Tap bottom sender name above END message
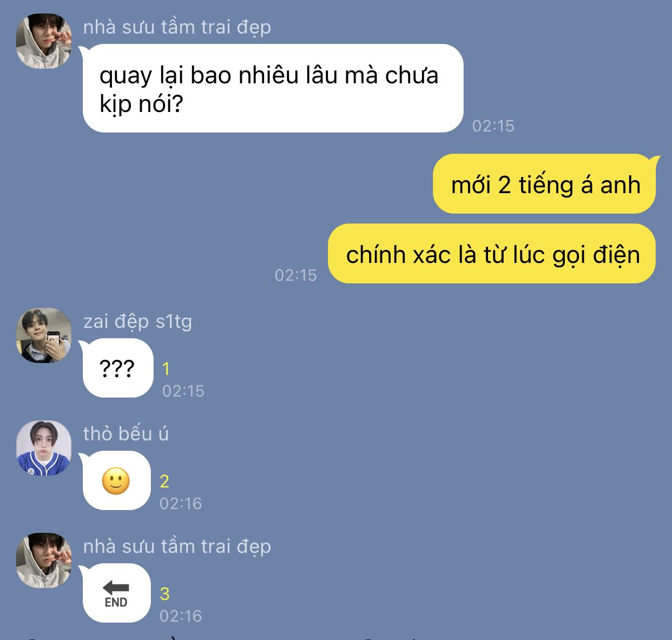The height and width of the screenshot is (640, 672). pyautogui.click(x=177, y=546)
